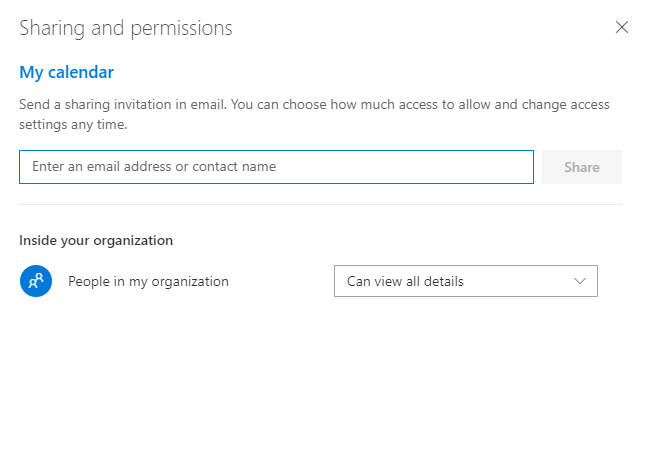
Task: Select the Sharing and permissions title text
Action: click(x=126, y=28)
